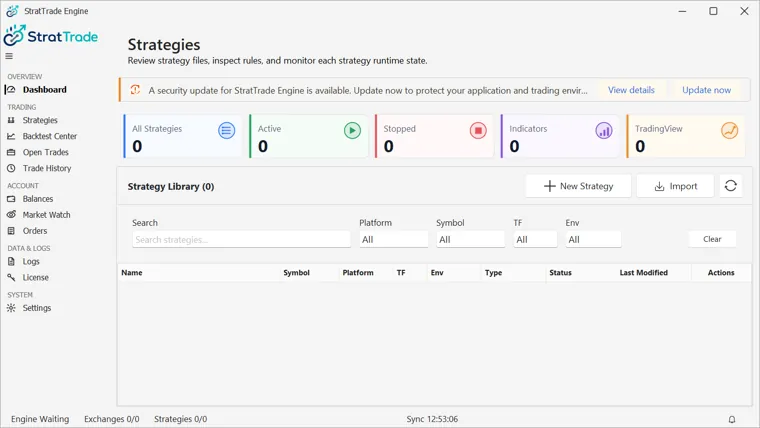Click the Trade History clock icon
The height and width of the screenshot is (428, 760).
pos(11,168)
